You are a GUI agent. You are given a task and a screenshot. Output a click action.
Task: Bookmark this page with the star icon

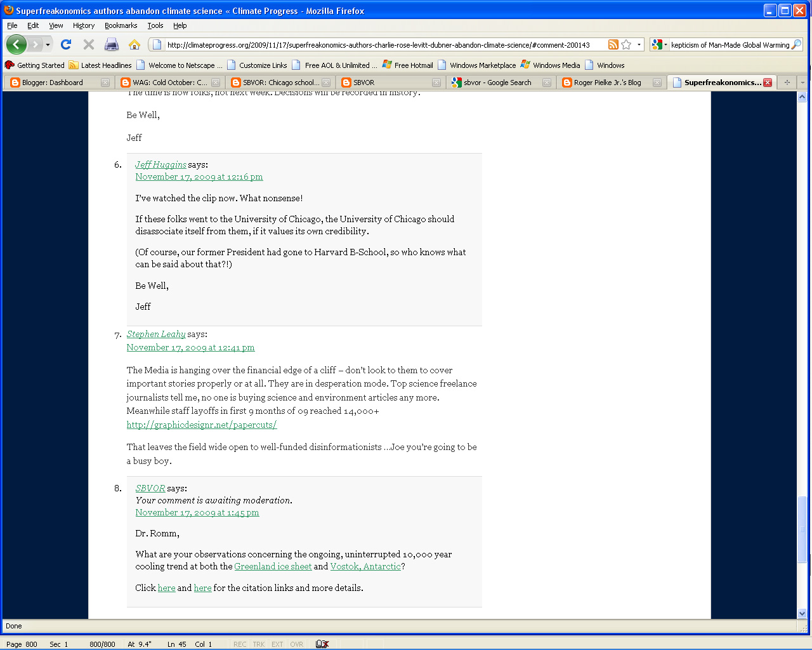pos(626,44)
